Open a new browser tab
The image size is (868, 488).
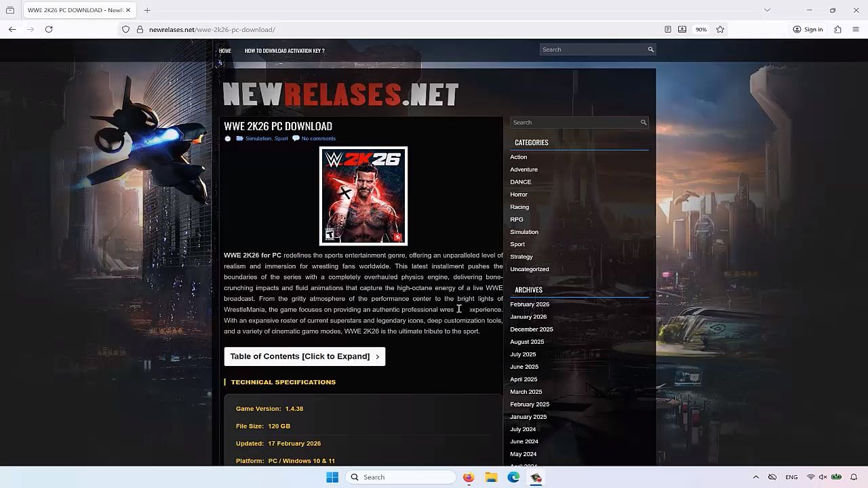click(147, 10)
